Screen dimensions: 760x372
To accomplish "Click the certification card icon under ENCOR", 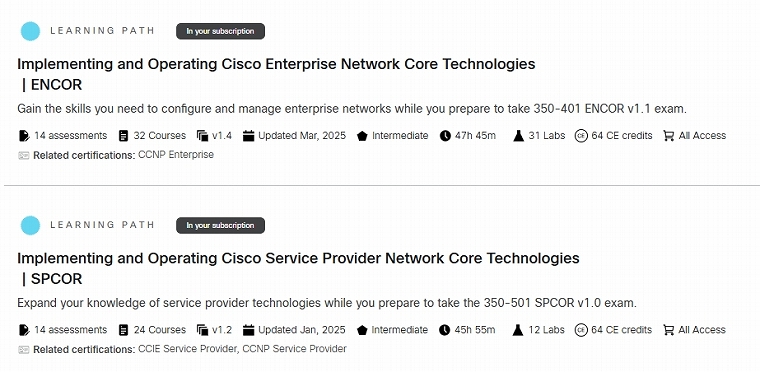I will [x=24, y=156].
